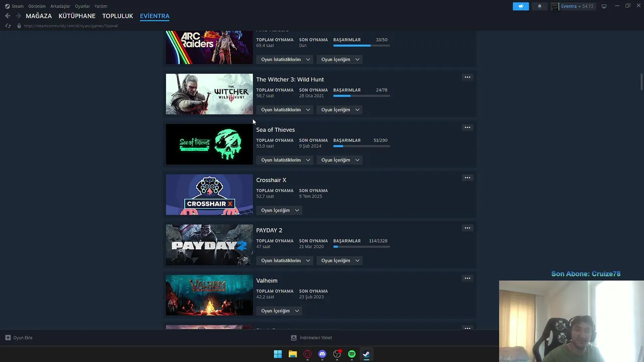Viewport: 644px width, 362px height.
Task: Click the lock icon beside the URL
Action: point(19,26)
